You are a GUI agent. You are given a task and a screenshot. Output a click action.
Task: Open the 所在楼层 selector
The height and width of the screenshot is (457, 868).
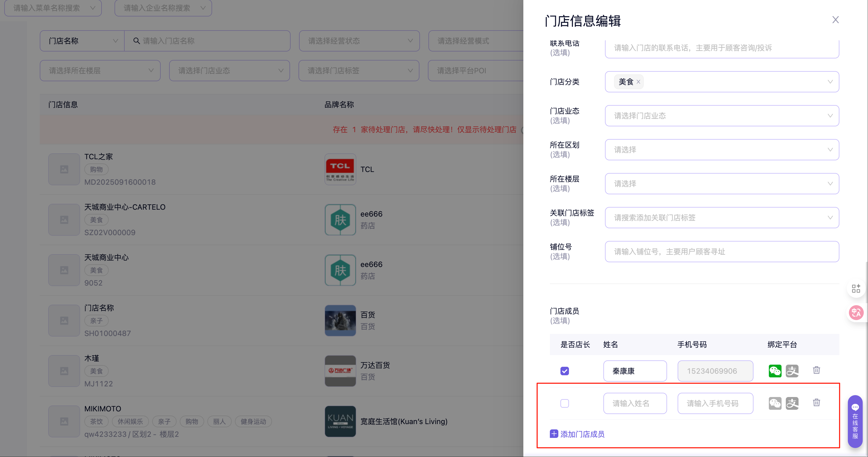tap(721, 184)
